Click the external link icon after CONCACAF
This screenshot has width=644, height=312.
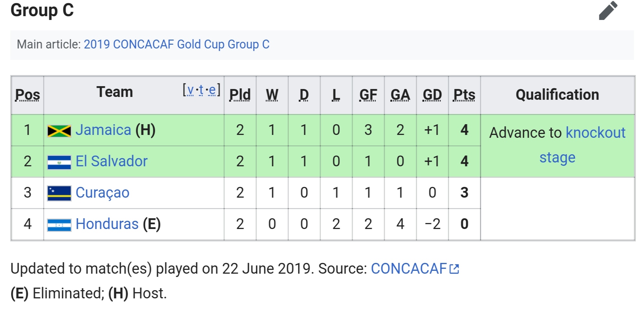454,269
